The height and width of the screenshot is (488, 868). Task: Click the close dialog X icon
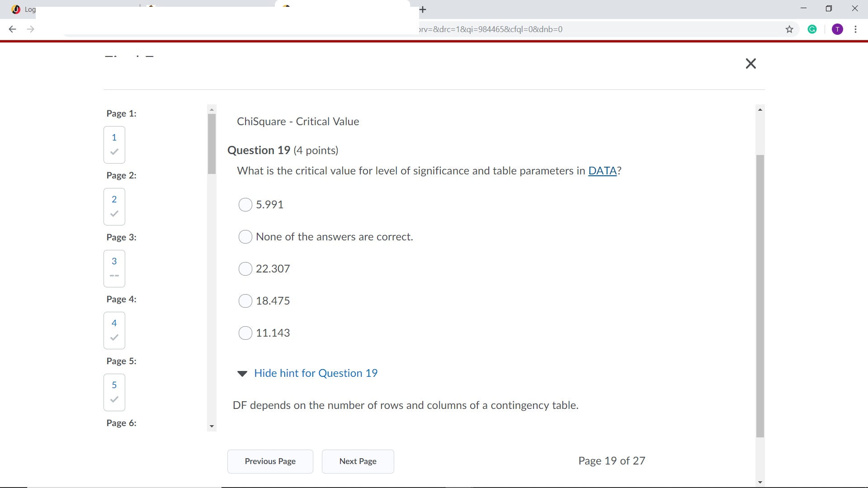click(x=750, y=64)
